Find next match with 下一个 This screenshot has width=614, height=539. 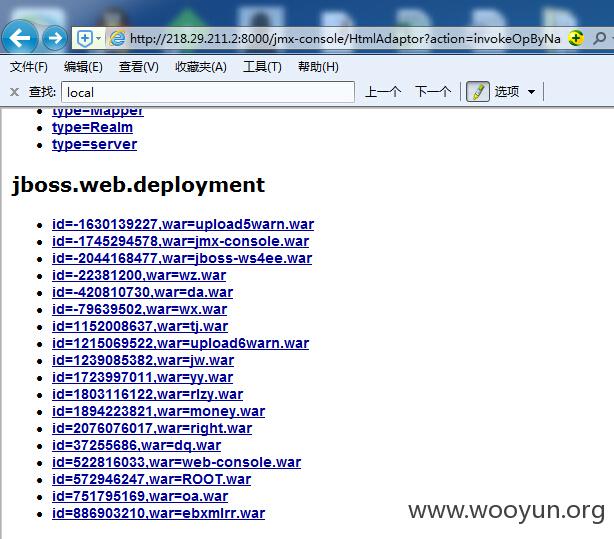click(433, 92)
